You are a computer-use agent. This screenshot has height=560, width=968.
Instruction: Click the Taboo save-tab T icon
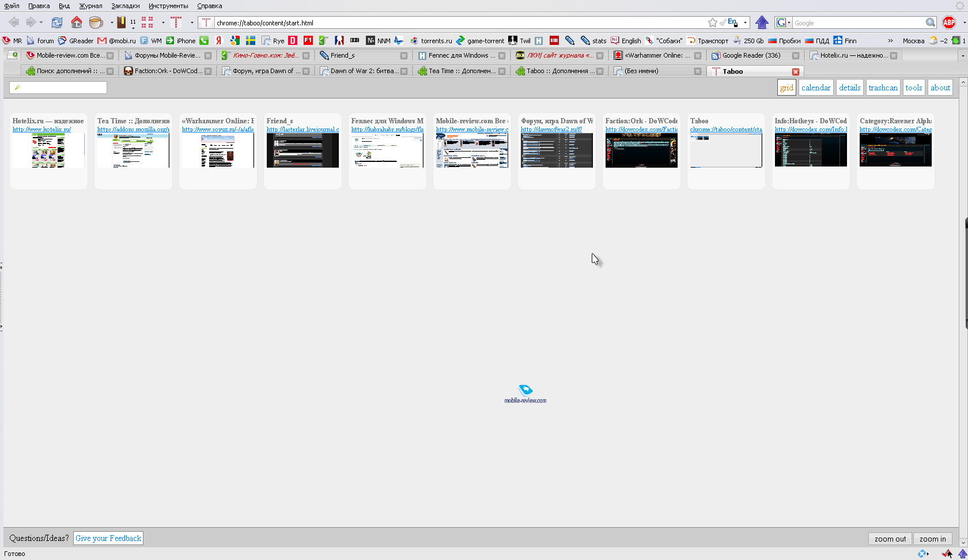pos(176,22)
